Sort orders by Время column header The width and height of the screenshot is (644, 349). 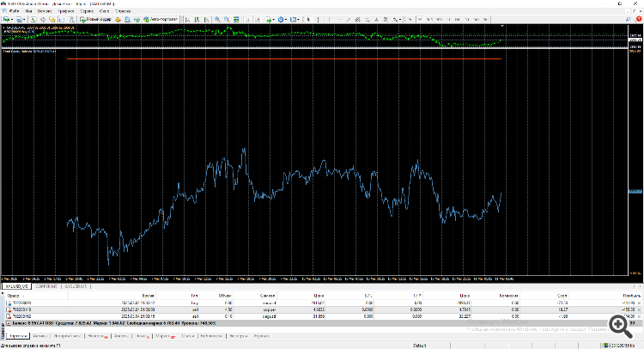[x=112, y=296]
